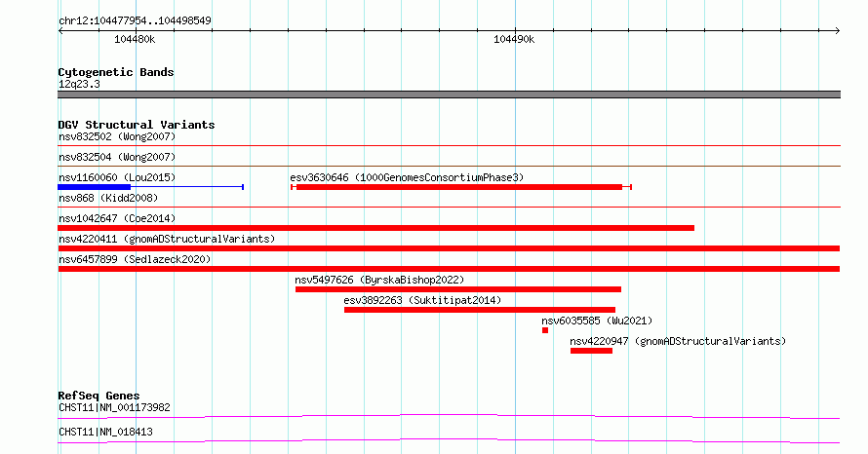Open nsv4220947 (gnomADStructuralVariants) label
868x454 pixels.
[x=678, y=341]
